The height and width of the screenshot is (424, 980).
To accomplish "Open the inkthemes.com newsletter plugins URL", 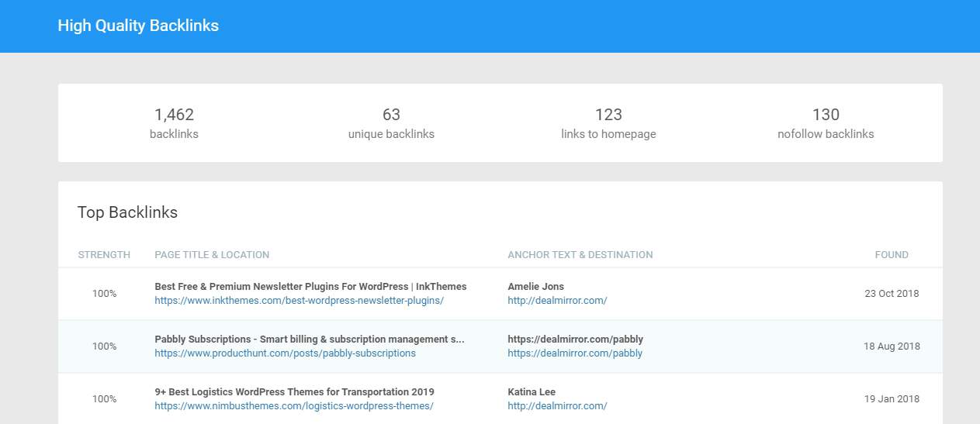I will pos(299,301).
